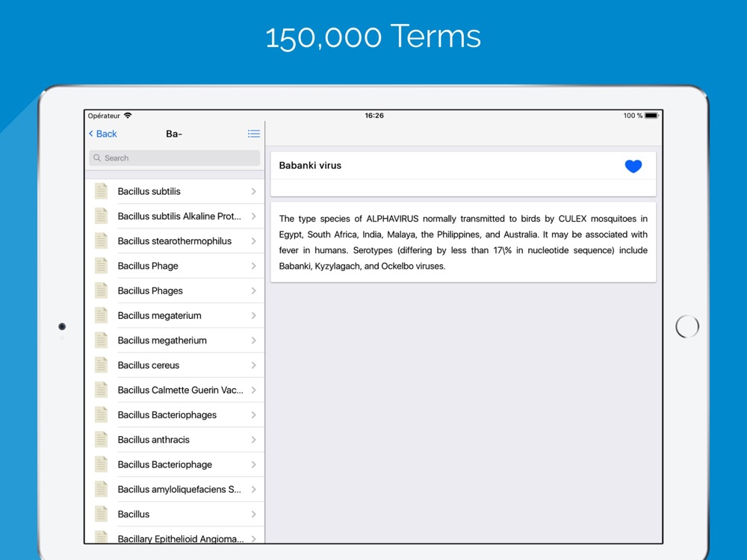Select Bacillus stearothermophilus term
747x560 pixels.
(174, 241)
